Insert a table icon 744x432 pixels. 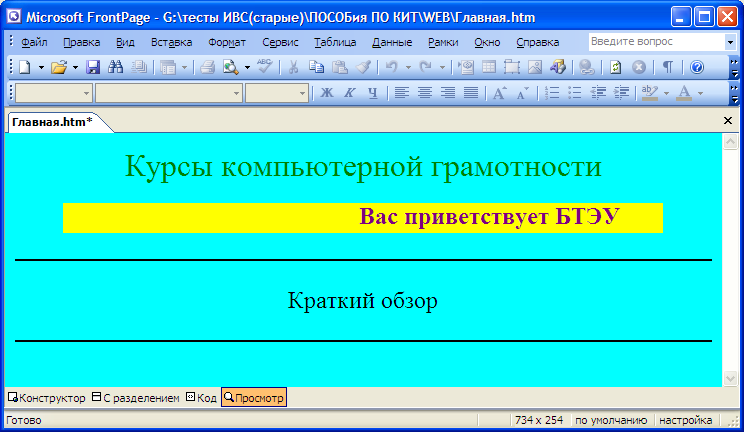tap(489, 67)
